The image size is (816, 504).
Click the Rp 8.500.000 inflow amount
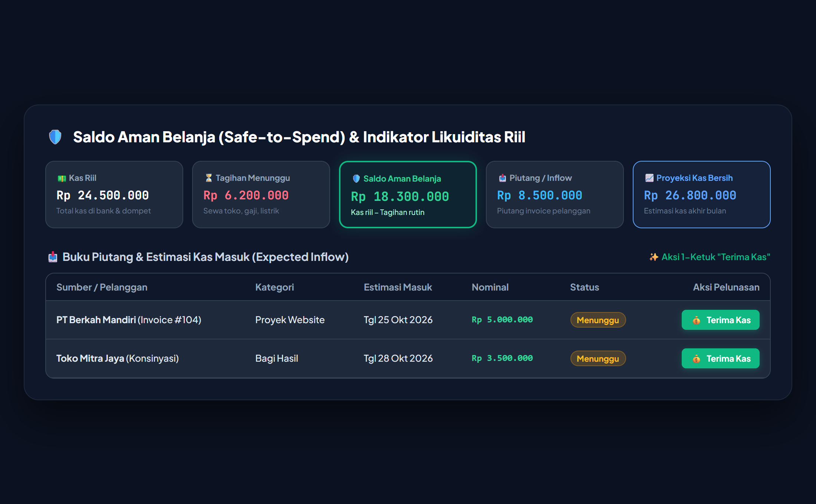540,195
